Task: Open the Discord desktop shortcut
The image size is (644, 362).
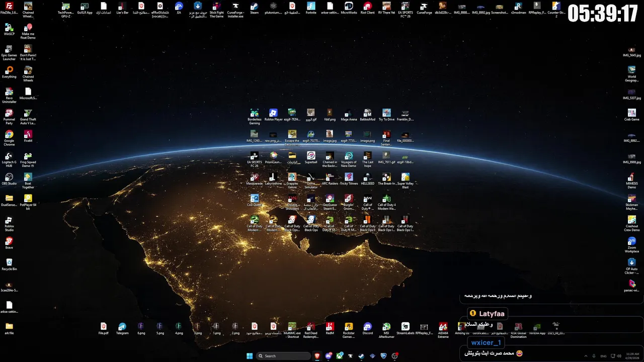Action: 368,328
